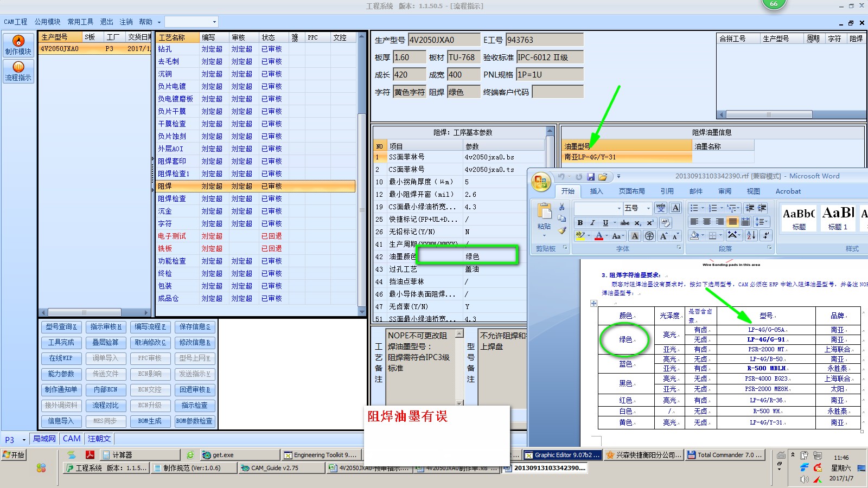Image resolution: width=868 pixels, height=488 pixels.
Task: Switch to the 页面布局 ribbon tab
Action: (x=632, y=191)
